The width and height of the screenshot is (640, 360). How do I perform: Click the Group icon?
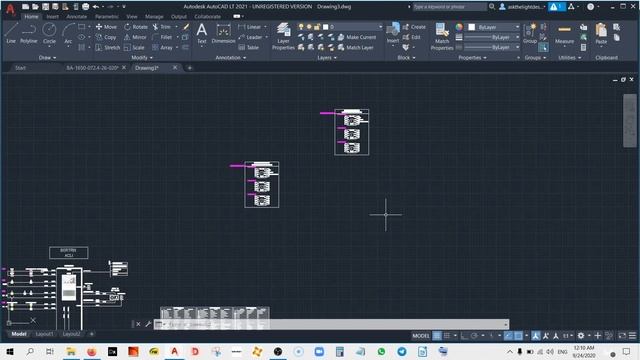(x=530, y=33)
